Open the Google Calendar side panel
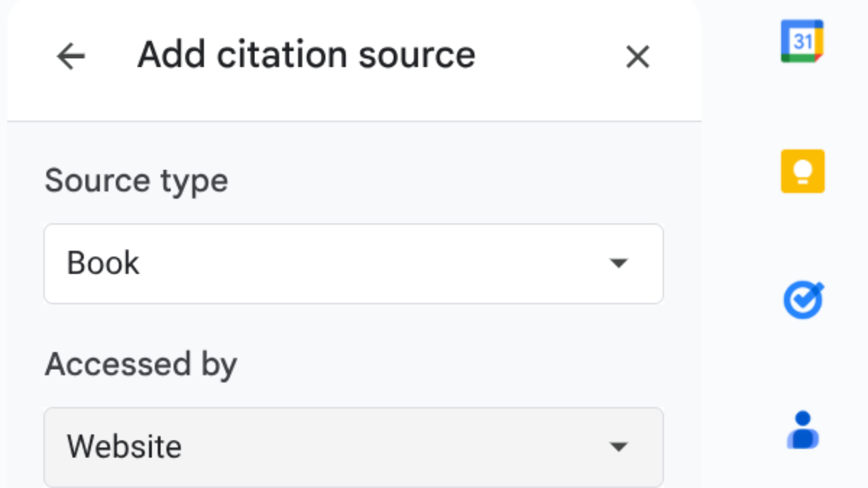 pos(801,40)
